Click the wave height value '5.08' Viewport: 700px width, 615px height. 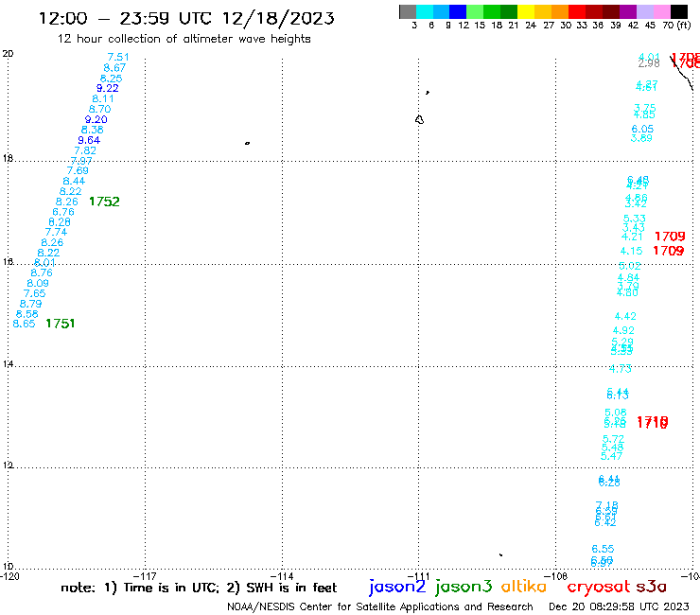pos(616,413)
